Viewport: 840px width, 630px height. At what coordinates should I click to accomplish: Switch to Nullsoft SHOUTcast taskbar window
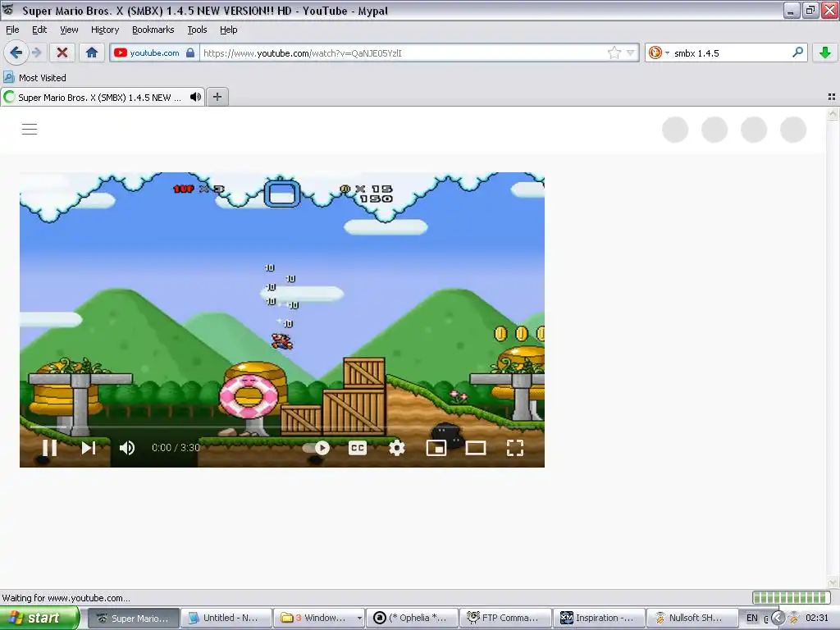tap(692, 618)
